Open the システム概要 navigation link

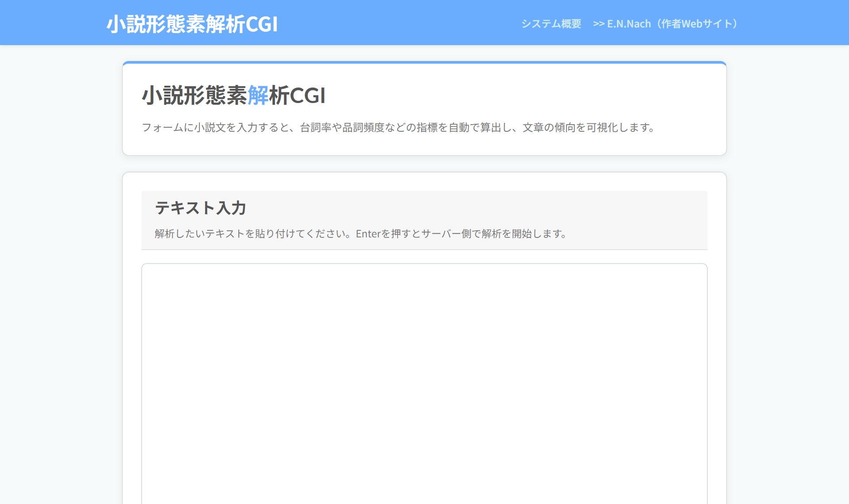tap(551, 24)
